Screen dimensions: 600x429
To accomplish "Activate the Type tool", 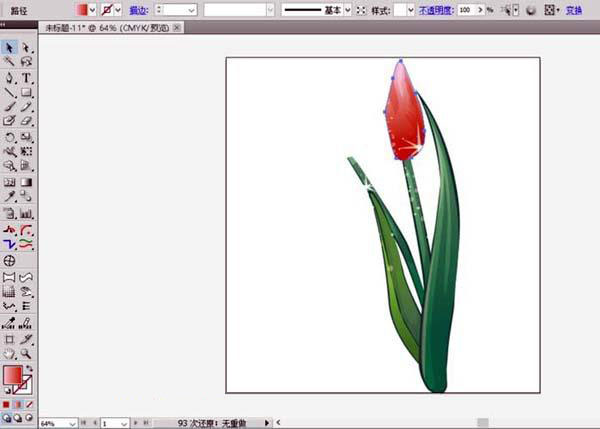I will pos(27,77).
